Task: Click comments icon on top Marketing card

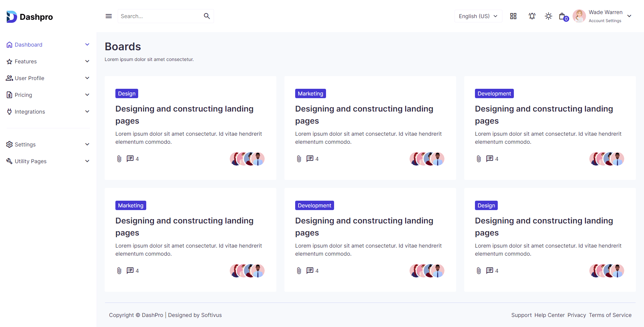Action: 310,159
